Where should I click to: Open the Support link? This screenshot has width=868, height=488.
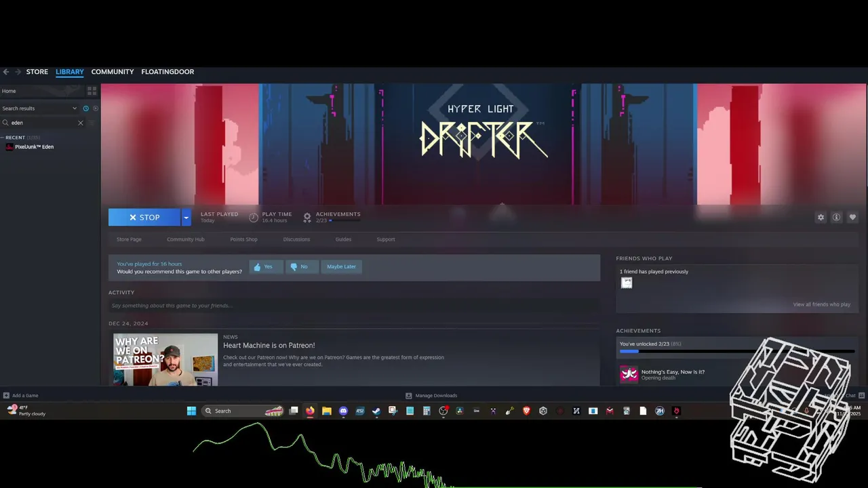pos(386,239)
